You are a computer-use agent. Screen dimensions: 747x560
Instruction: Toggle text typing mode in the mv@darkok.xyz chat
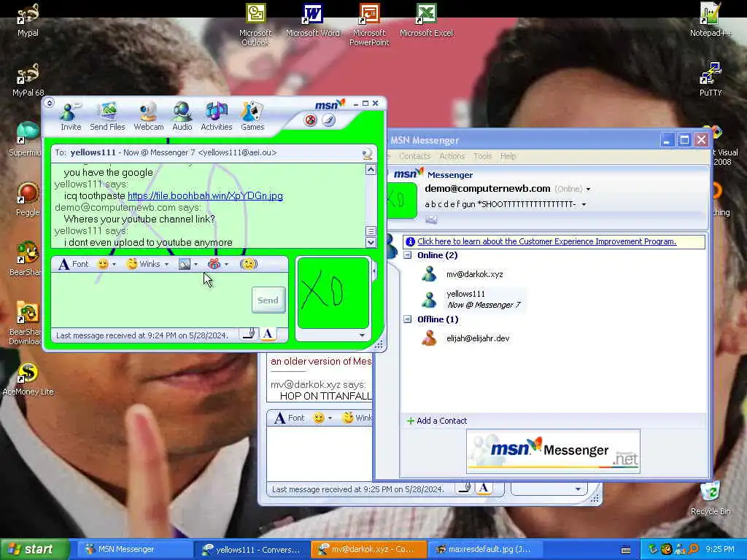[x=484, y=489]
